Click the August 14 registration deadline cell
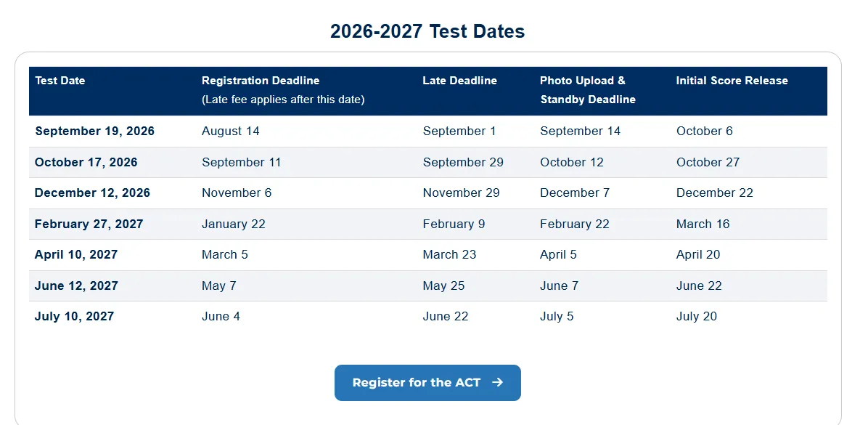The image size is (868, 425). pyautogui.click(x=230, y=131)
